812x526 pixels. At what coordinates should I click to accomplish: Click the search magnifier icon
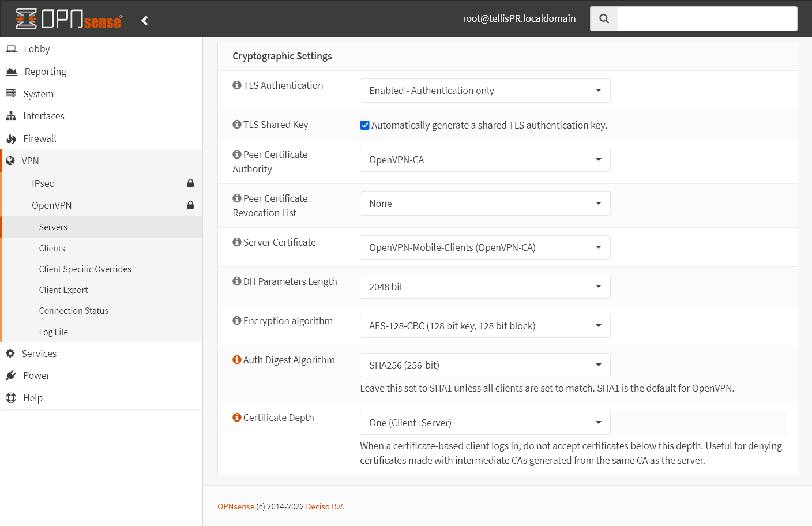click(x=603, y=18)
